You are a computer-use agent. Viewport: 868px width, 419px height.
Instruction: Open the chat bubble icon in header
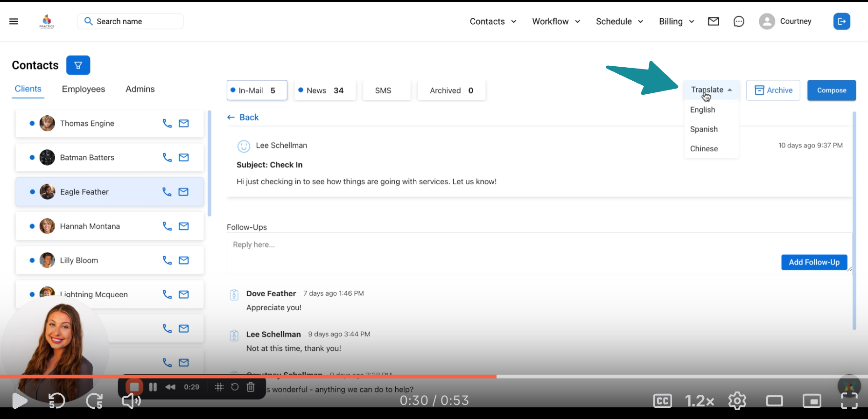point(738,21)
